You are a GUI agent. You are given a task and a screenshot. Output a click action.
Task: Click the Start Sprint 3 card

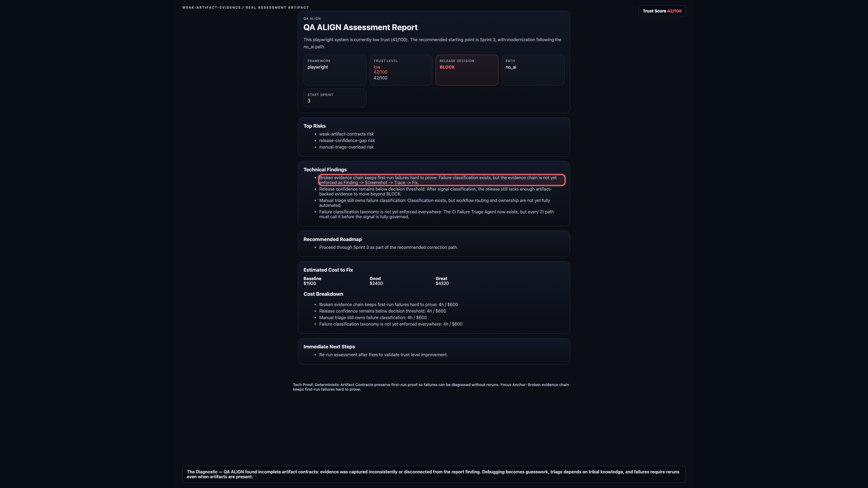pos(335,98)
